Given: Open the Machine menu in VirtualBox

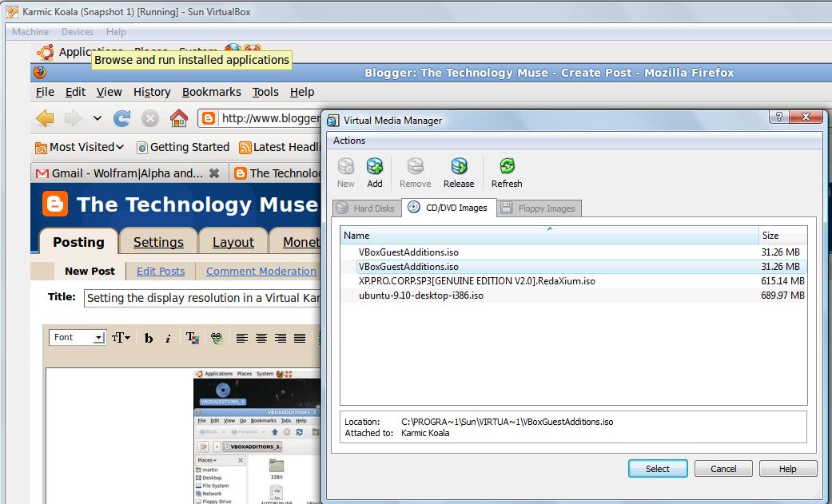Looking at the screenshot, I should pyautogui.click(x=30, y=32).
